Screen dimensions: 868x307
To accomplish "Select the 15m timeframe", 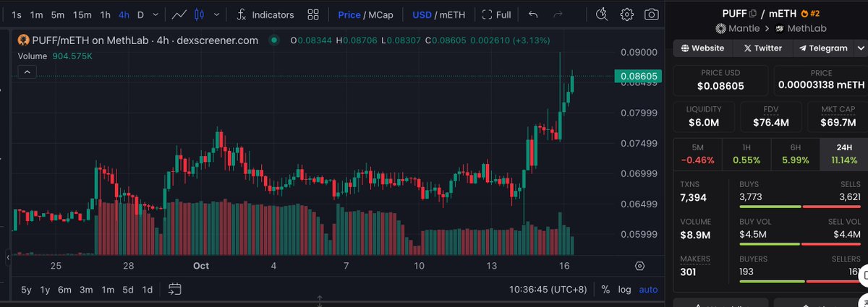I will click(82, 14).
